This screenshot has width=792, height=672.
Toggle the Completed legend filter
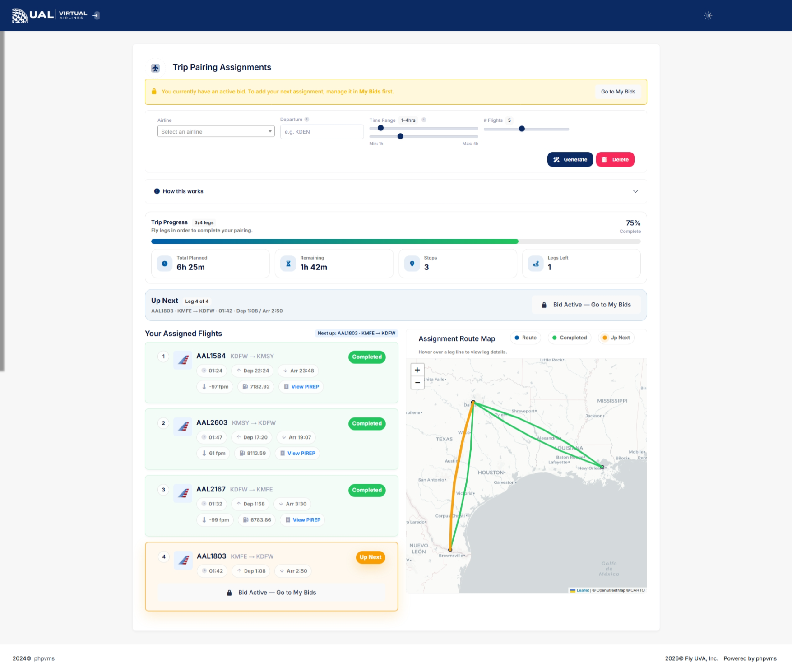pyautogui.click(x=569, y=338)
